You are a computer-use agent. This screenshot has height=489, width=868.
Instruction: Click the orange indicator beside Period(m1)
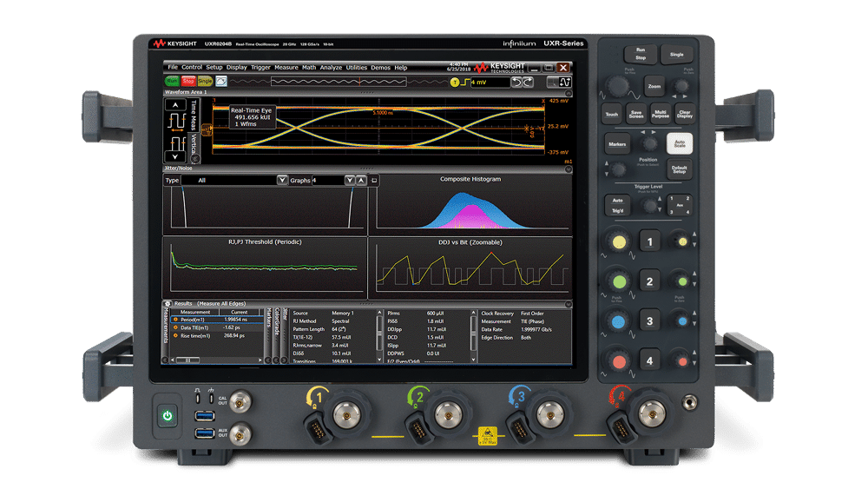pos(175,320)
